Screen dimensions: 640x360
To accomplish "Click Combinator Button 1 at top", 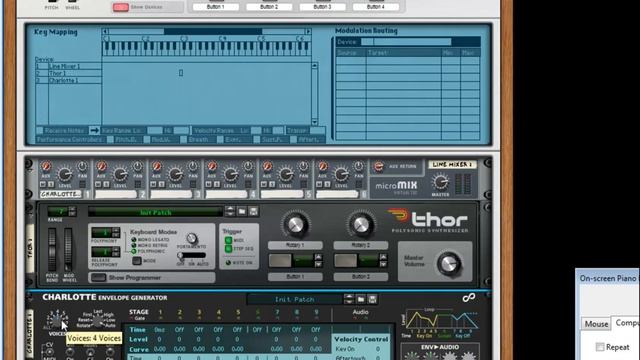I will point(215,7).
